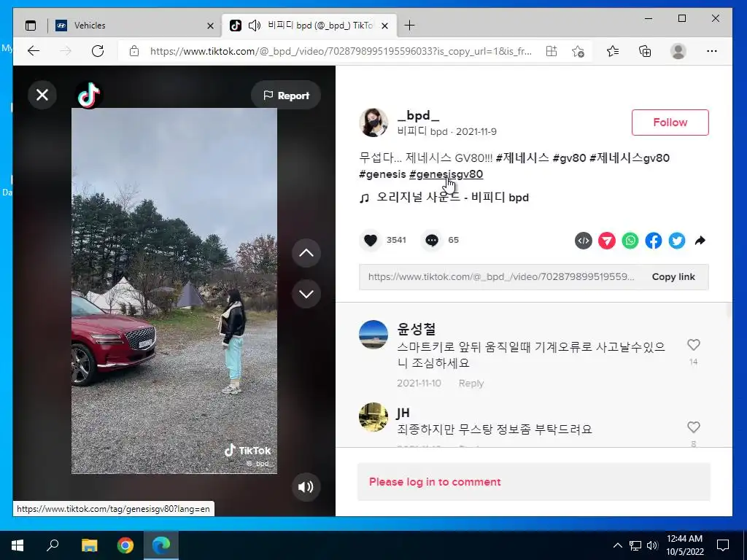Add this page to favorites
Image resolution: width=747 pixels, height=560 pixels.
(x=578, y=51)
